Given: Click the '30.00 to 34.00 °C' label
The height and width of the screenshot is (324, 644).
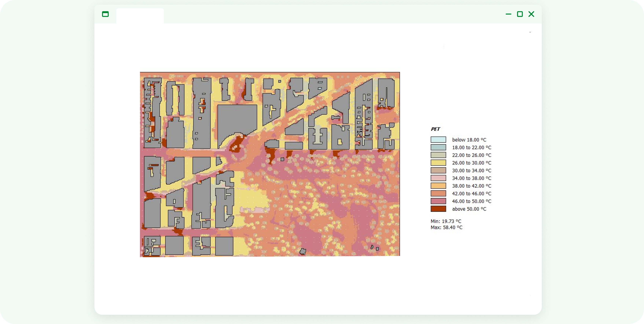Looking at the screenshot, I should pyautogui.click(x=471, y=171).
